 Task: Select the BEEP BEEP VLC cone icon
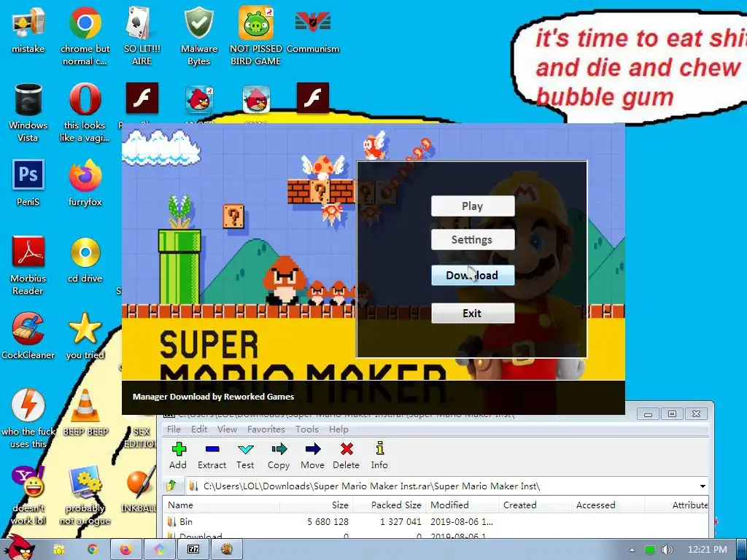pyautogui.click(x=85, y=413)
